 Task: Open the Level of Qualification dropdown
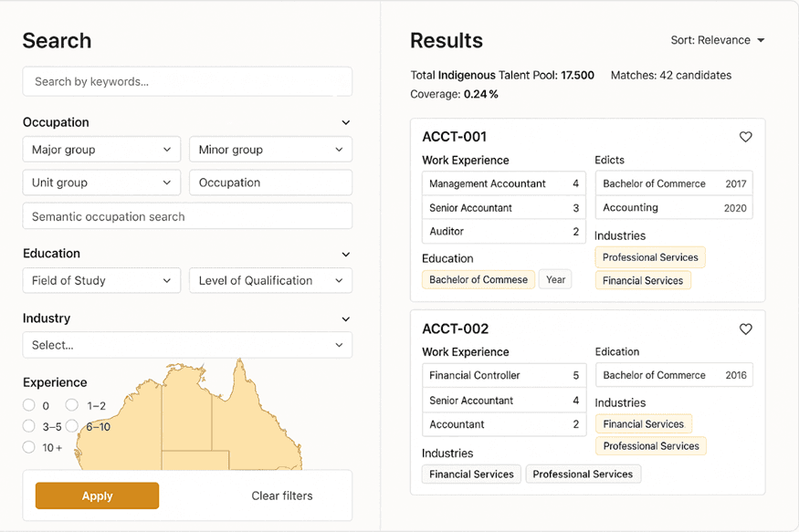(x=270, y=280)
